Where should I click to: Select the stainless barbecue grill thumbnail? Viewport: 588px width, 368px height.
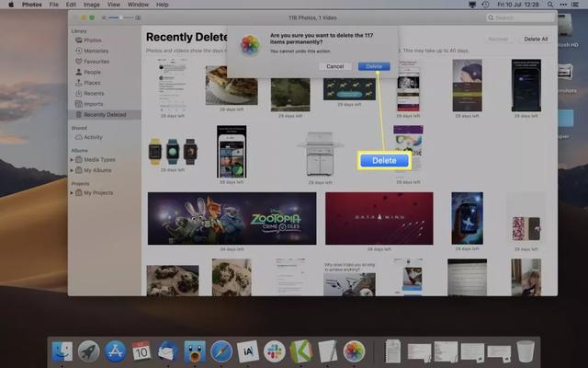(x=320, y=154)
